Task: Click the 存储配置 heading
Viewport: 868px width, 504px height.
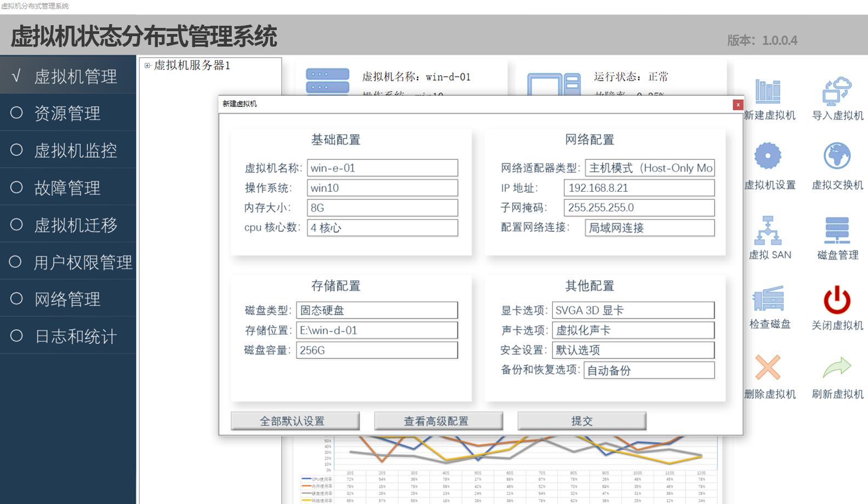Action: point(336,285)
